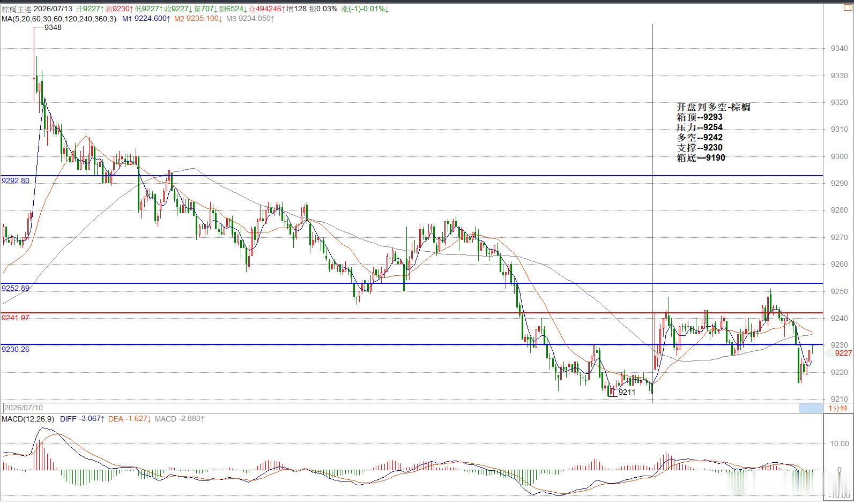Screen dimensions: 854x504
Task: Click the 9250 price axis label
Action: 839,291
